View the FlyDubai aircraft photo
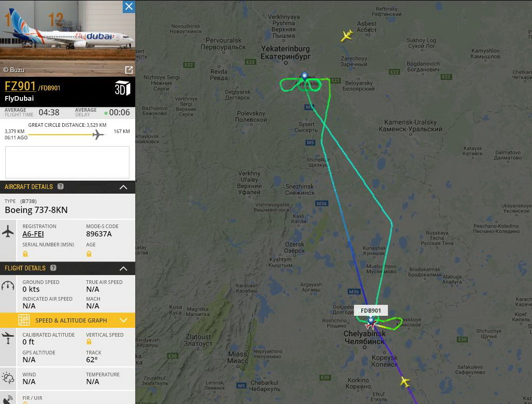Image resolution: width=532 pixels, height=404 pixels. (67, 38)
